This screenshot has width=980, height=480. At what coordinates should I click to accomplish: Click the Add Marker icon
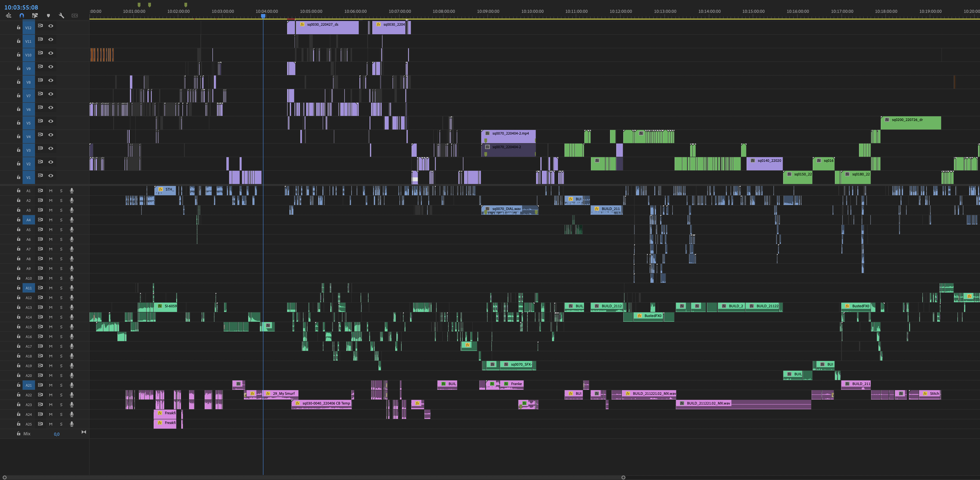48,16
